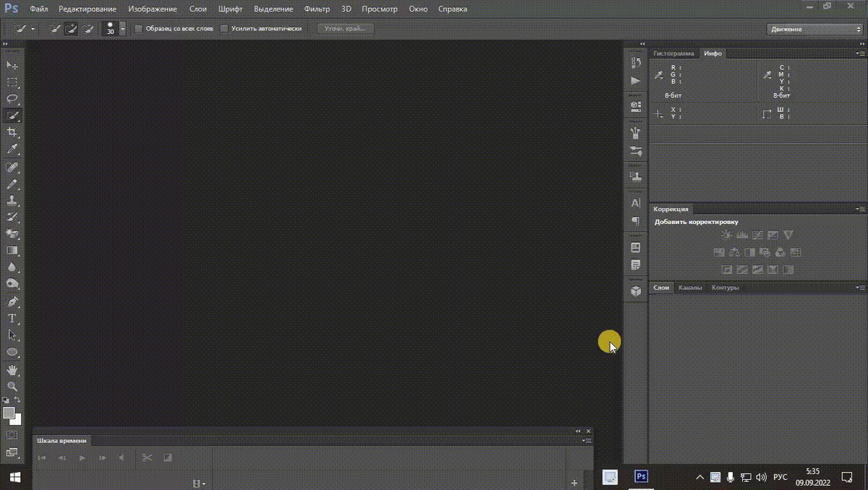Open the Clone Source panel icon
868x490 pixels.
[636, 176]
